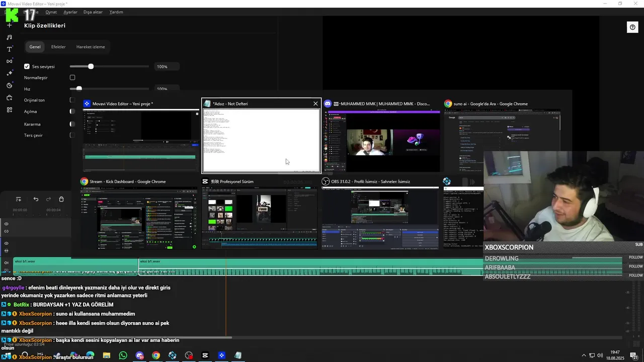
Task: Open the music note sounds panel
Action: [9, 37]
